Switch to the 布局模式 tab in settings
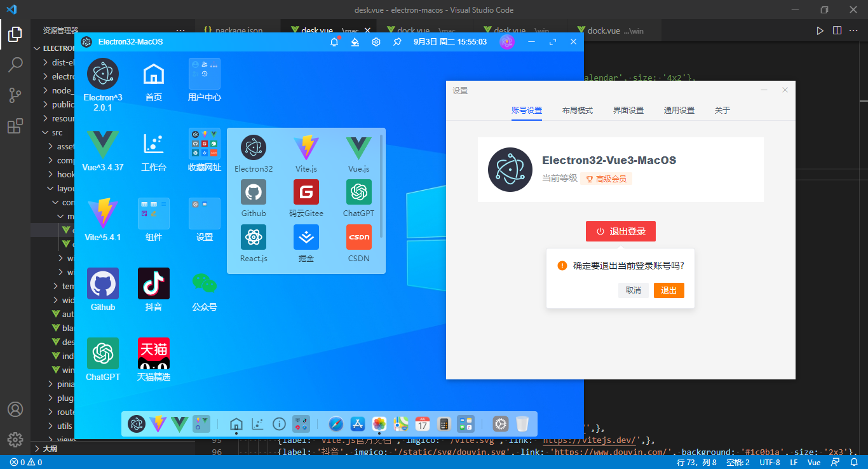Image resolution: width=868 pixels, height=469 pixels. 578,110
